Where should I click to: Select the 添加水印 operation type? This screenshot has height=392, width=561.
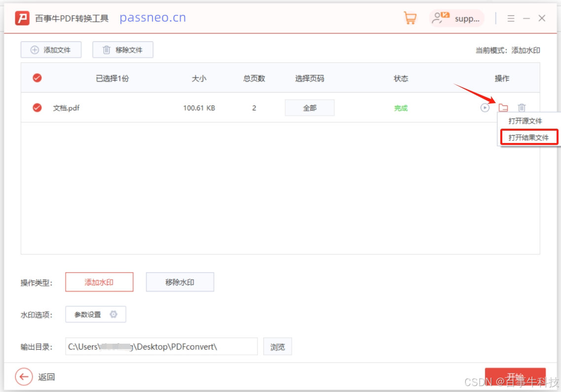(99, 282)
